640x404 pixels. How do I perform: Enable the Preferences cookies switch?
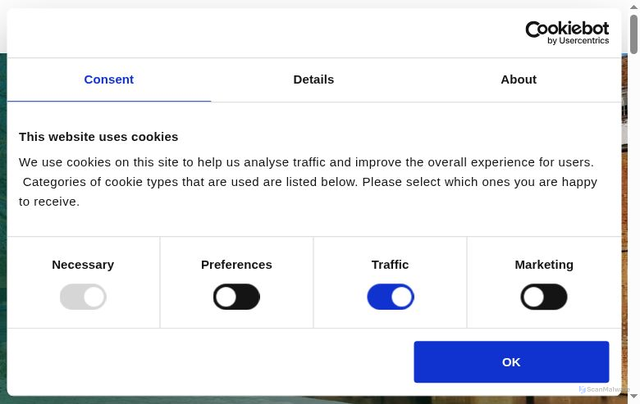[x=236, y=297]
